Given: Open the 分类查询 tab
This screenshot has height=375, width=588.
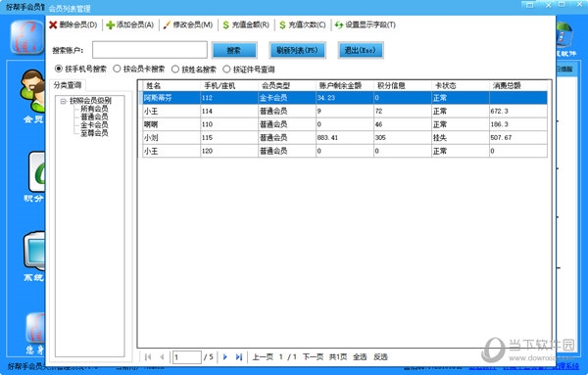Looking at the screenshot, I should (x=68, y=85).
